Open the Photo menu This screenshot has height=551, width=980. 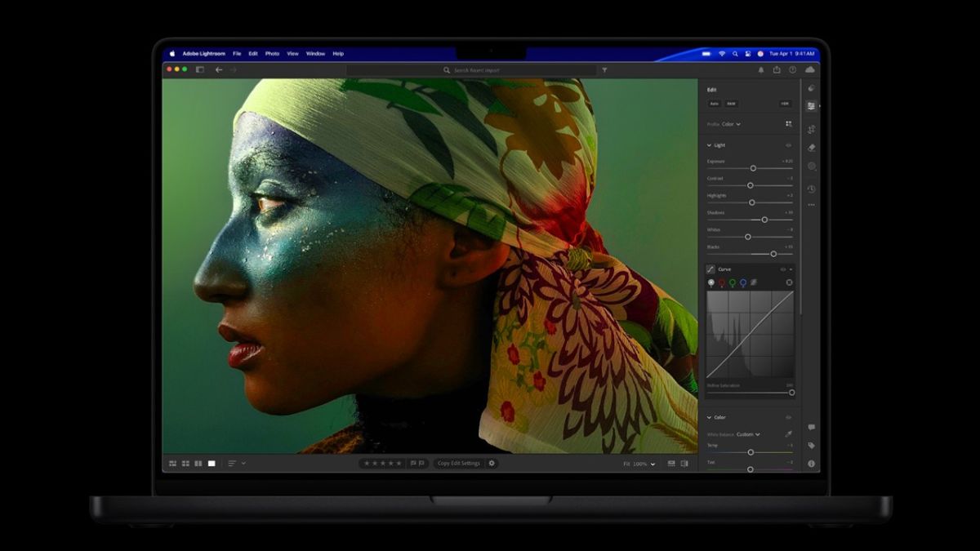click(272, 54)
